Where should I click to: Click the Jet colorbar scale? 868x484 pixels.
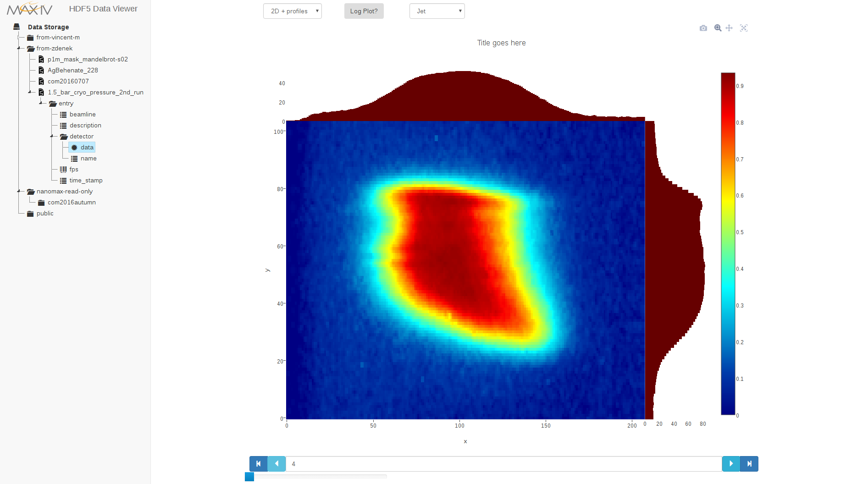(728, 244)
